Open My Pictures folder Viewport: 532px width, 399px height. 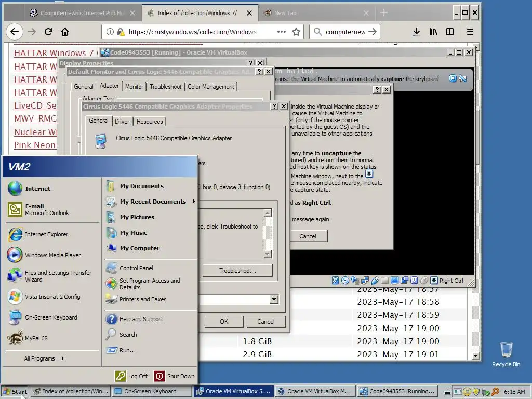[x=150, y=217]
